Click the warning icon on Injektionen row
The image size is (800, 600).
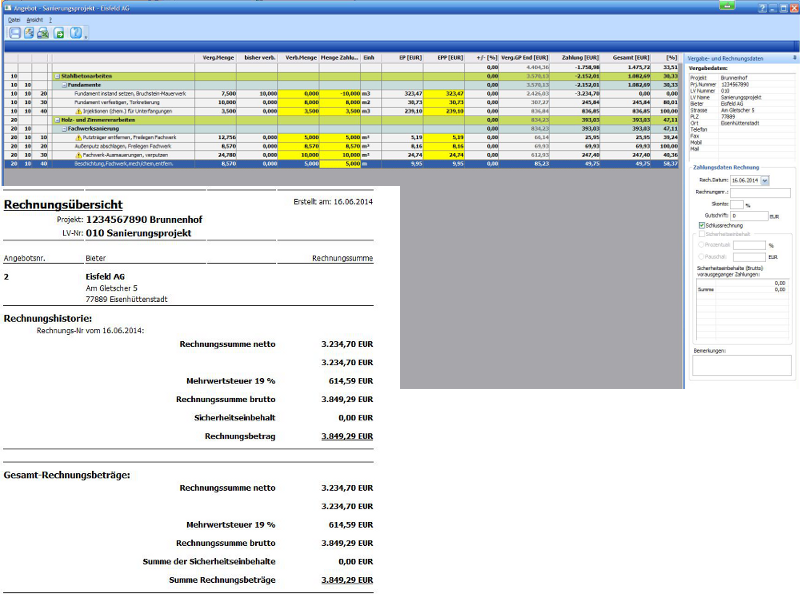79,111
